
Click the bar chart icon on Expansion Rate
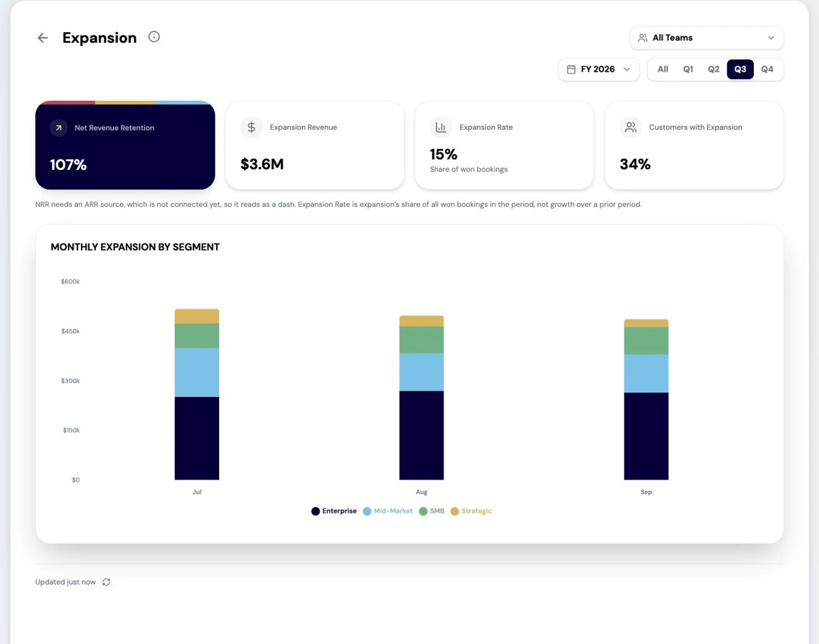click(441, 127)
